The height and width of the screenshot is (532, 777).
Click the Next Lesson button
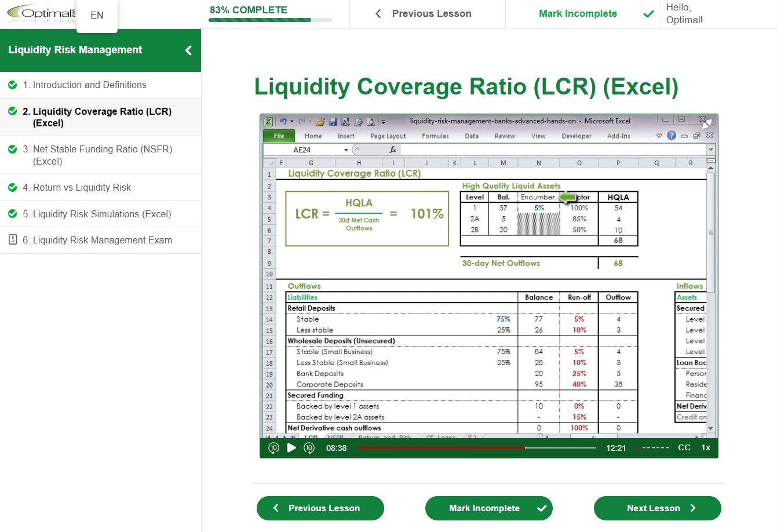[x=657, y=508]
